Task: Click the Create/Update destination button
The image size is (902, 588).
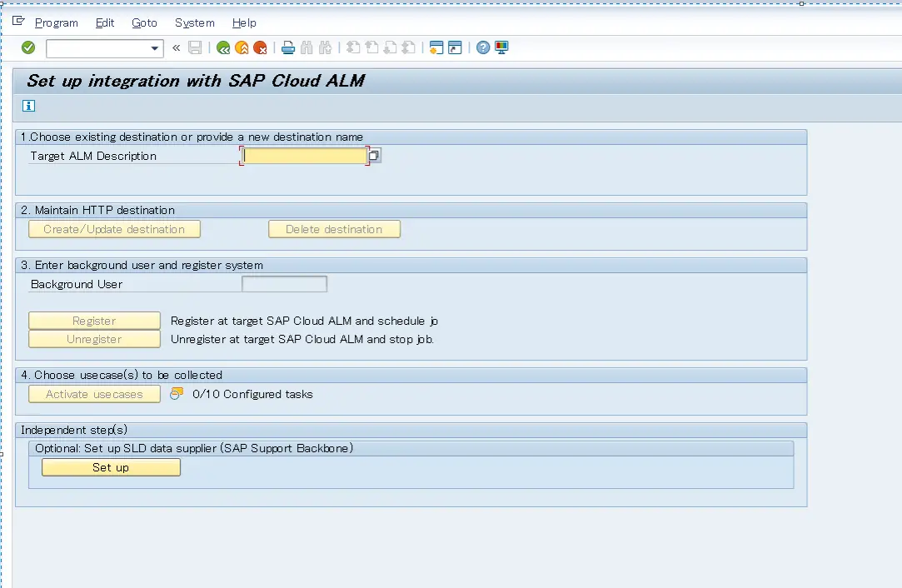Action: coord(114,229)
